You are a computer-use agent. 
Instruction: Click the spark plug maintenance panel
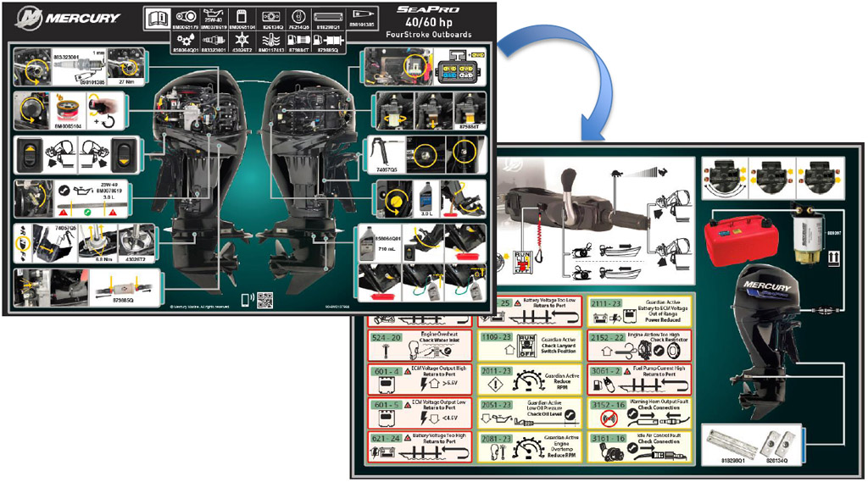81,66
